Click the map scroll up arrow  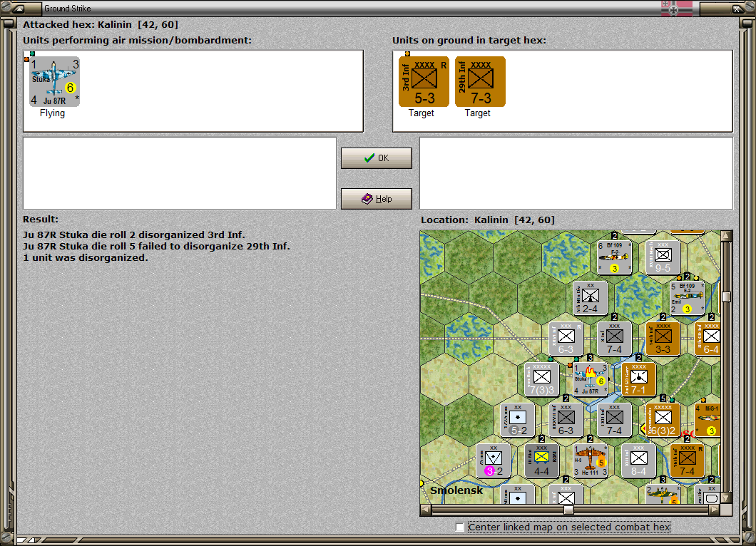pos(726,236)
